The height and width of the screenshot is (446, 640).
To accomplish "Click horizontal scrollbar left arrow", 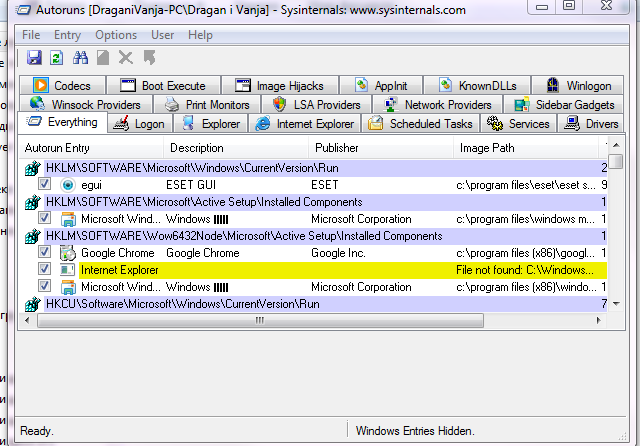I will [27, 320].
